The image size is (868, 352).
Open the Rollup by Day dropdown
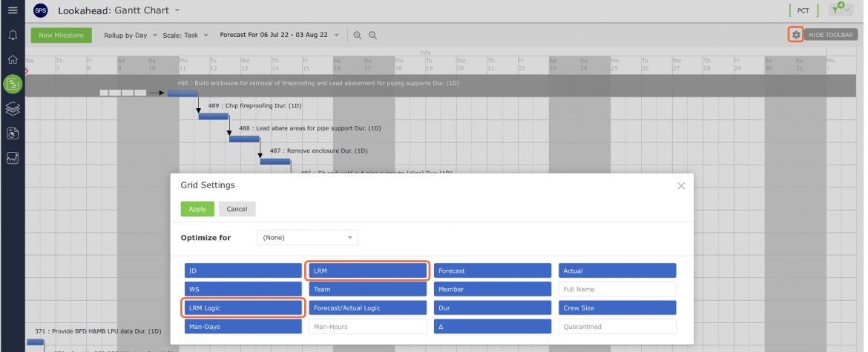(131, 36)
